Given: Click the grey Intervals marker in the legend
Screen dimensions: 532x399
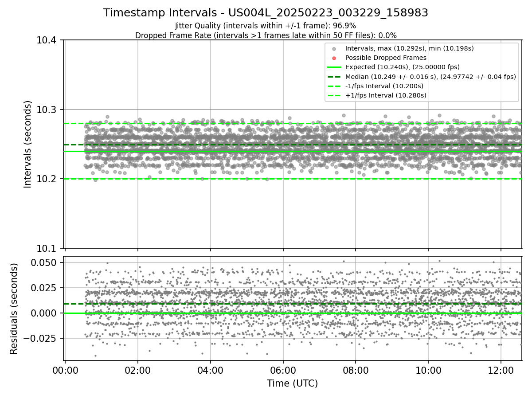Looking at the screenshot, I should pyautogui.click(x=334, y=49).
